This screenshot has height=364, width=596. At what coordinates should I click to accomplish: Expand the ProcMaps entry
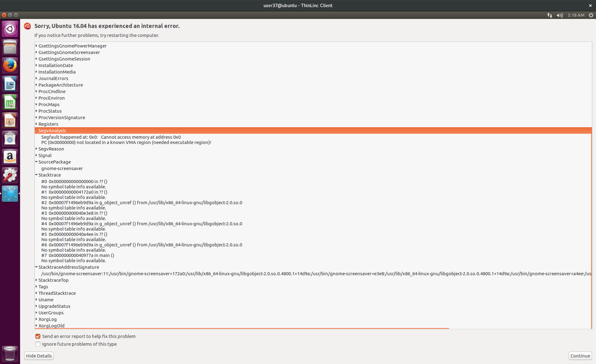pyautogui.click(x=36, y=104)
